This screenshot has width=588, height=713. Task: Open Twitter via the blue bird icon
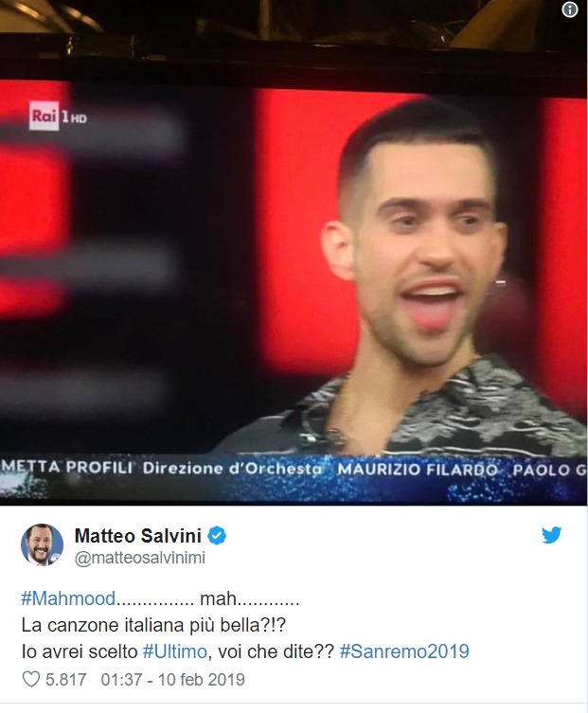(x=551, y=535)
